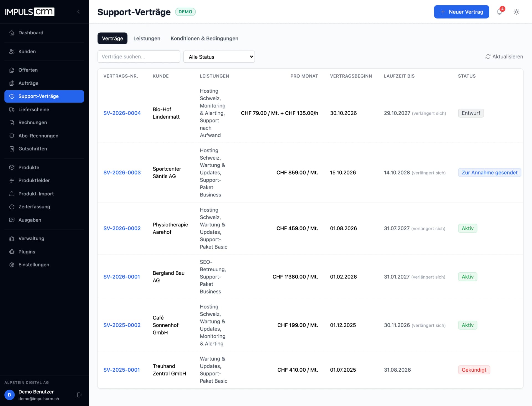The image size is (532, 406).
Task: Switch to Konditionen & Bedingungen tab
Action: point(204,39)
